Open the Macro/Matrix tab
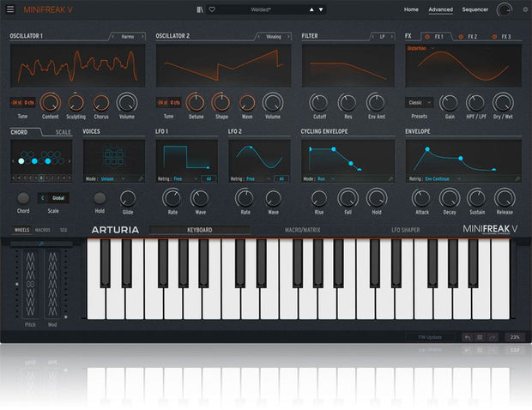 [x=302, y=230]
